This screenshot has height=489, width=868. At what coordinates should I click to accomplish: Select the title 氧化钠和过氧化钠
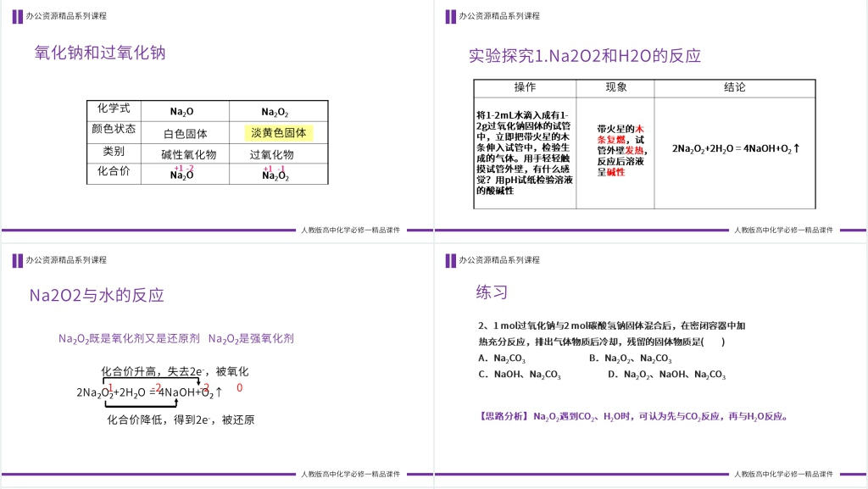tap(99, 53)
